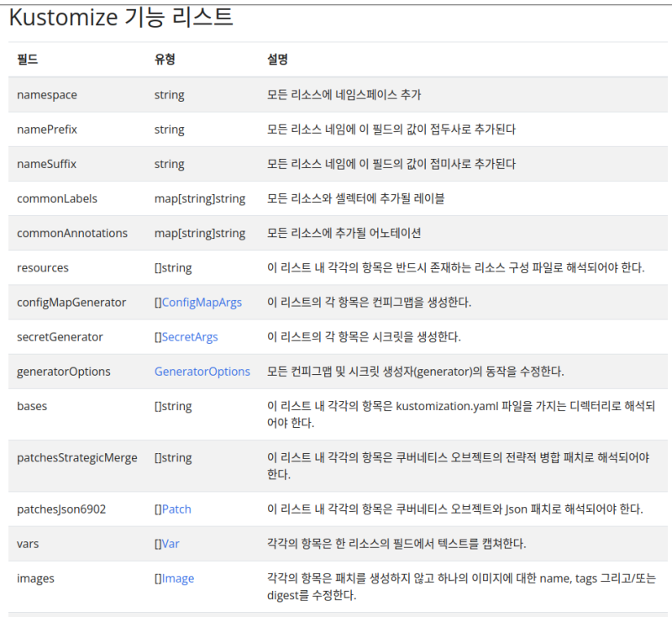Click the 'Kustomize 기능 리스트' heading

click(121, 18)
